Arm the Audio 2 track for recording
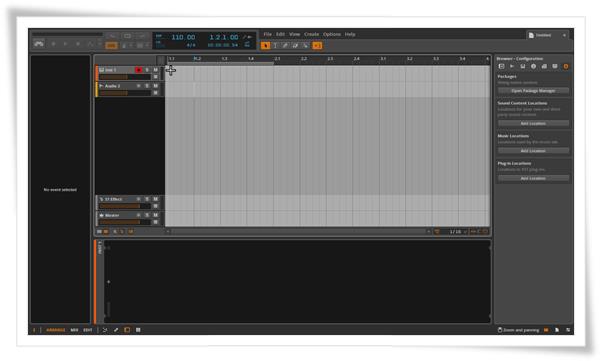 click(x=139, y=86)
